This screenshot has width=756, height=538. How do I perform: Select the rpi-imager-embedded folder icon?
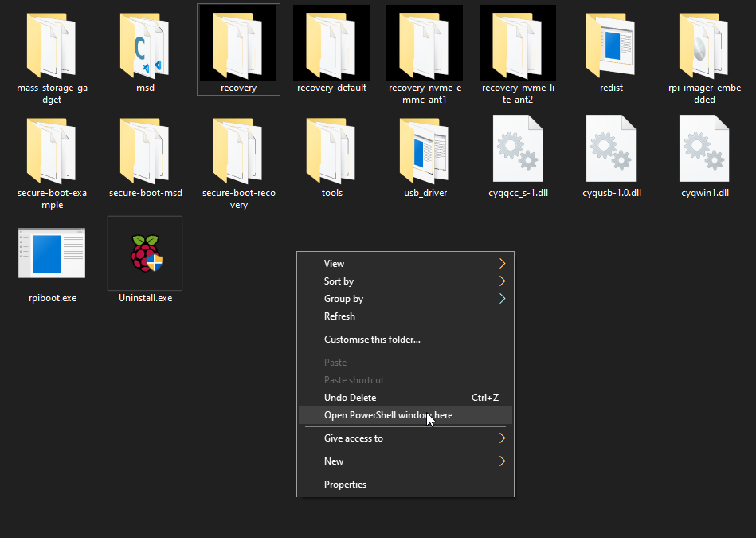(704, 45)
